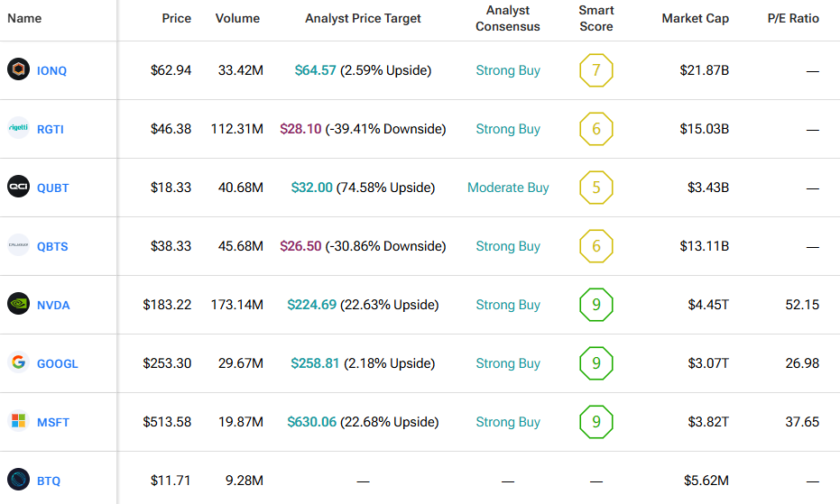Sort by the Market Cap column header

(x=695, y=18)
